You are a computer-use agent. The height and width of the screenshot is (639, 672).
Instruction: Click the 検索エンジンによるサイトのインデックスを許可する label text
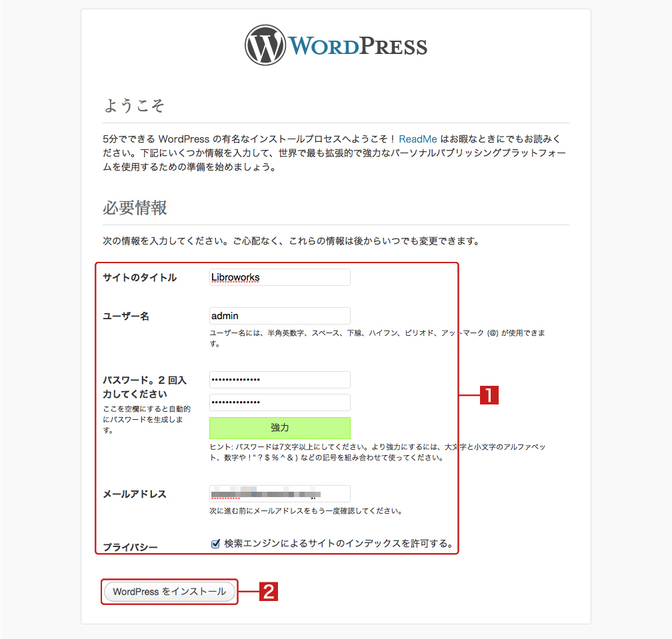point(339,544)
